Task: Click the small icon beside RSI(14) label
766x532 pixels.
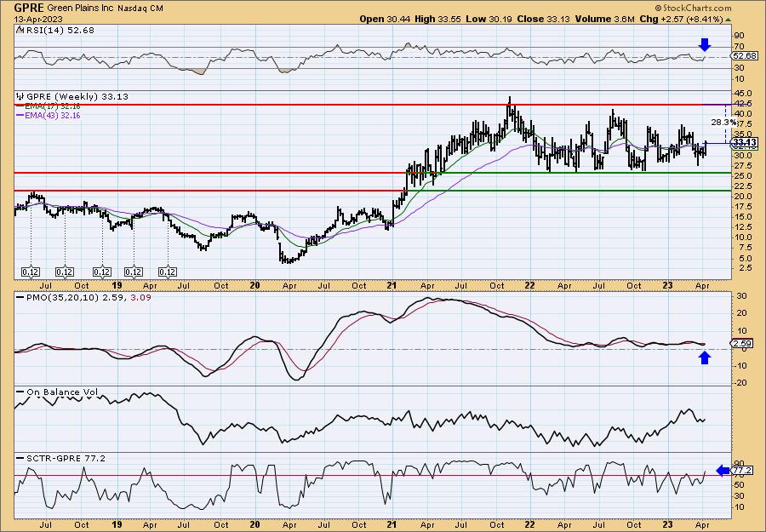Action: [x=20, y=30]
